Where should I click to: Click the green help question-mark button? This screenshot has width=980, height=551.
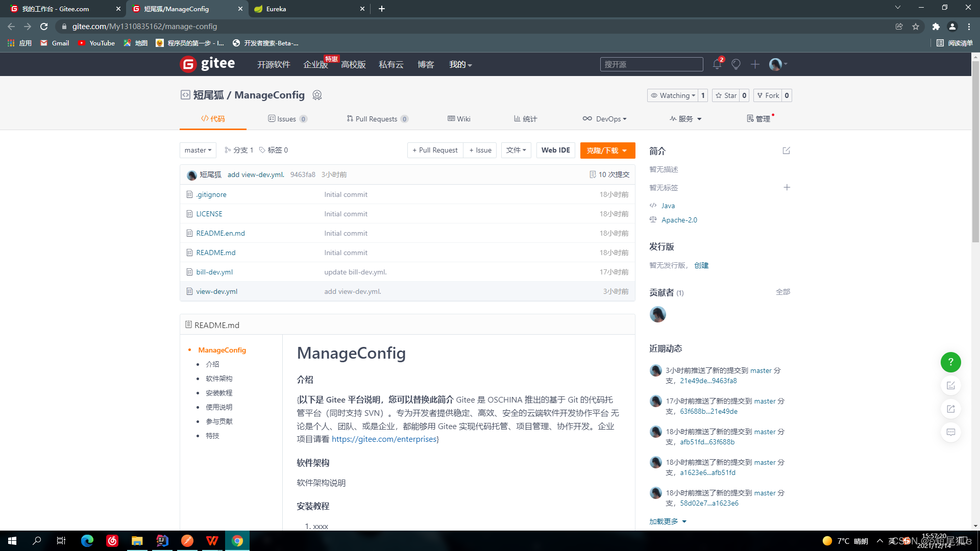(950, 362)
